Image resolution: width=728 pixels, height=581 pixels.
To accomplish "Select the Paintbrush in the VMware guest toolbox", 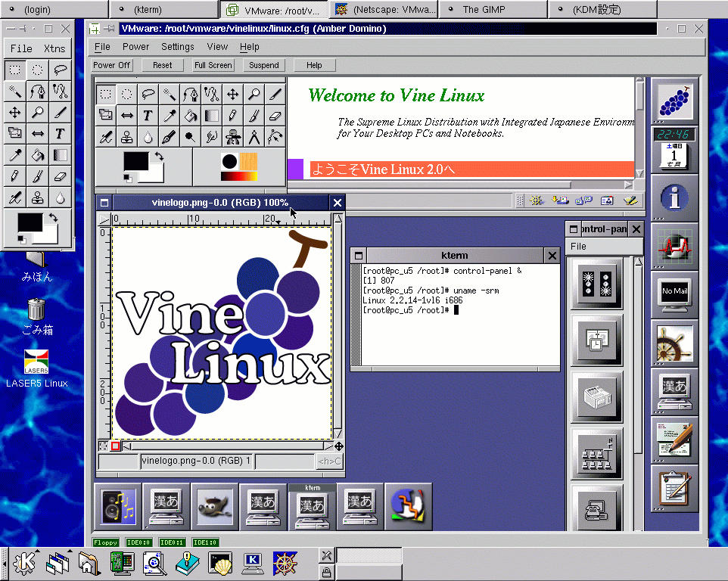I will (x=254, y=116).
